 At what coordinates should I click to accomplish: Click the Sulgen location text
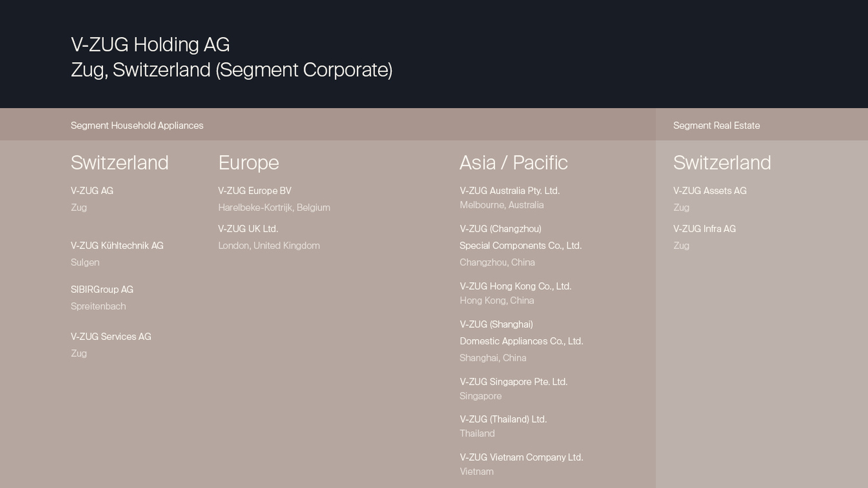(x=85, y=262)
